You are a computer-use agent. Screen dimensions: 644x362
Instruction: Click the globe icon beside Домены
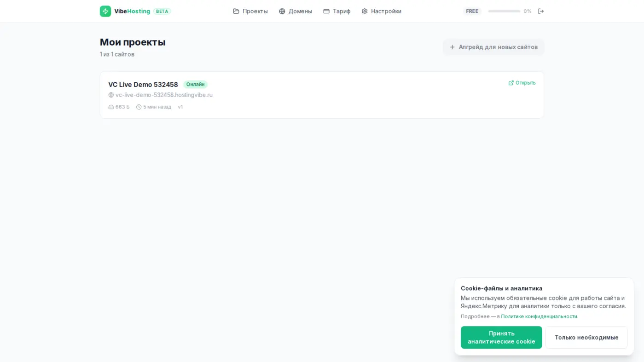(282, 11)
